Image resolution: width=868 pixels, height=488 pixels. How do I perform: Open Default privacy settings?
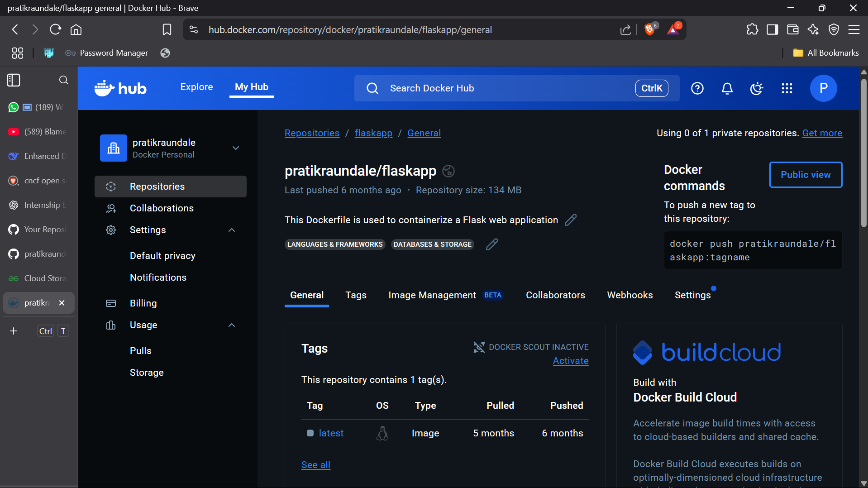162,256
